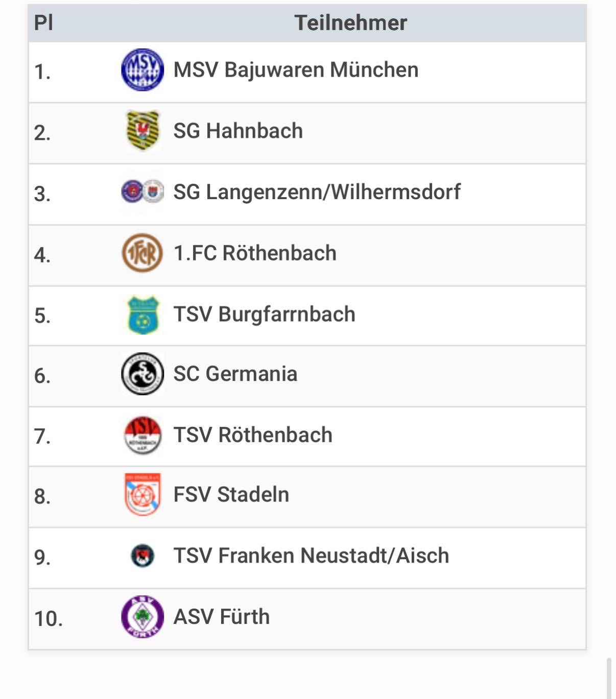Image resolution: width=616 pixels, height=699 pixels.
Task: Click the TSV Röthenbach red logo
Action: (143, 435)
